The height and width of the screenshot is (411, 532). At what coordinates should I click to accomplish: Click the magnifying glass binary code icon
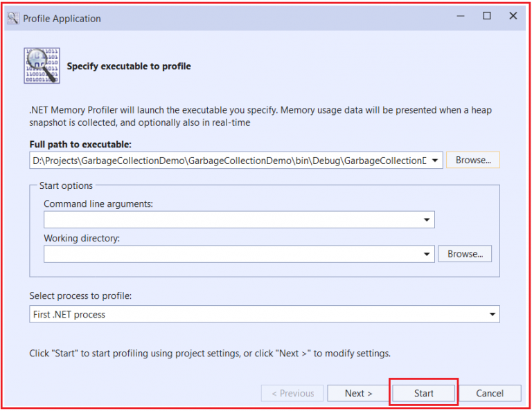click(42, 66)
